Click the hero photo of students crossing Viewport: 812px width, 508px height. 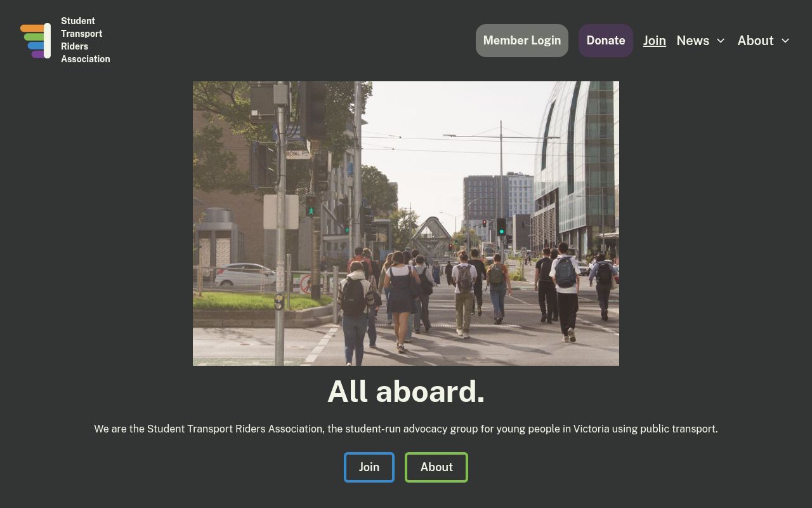[406, 224]
